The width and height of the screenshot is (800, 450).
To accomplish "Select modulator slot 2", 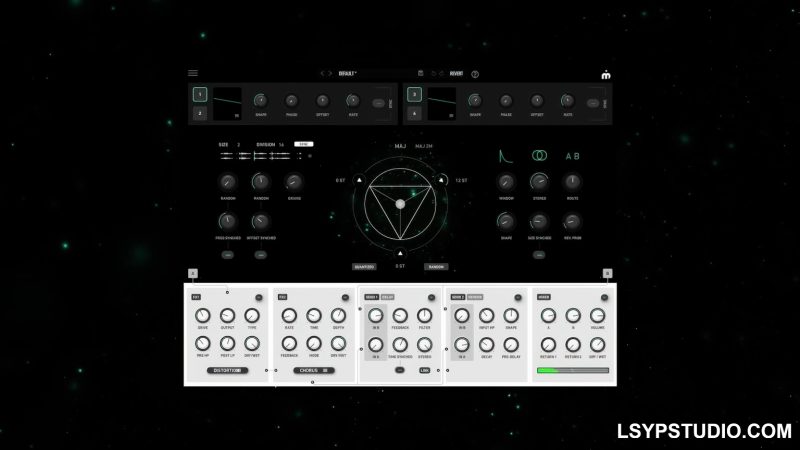I will [200, 113].
